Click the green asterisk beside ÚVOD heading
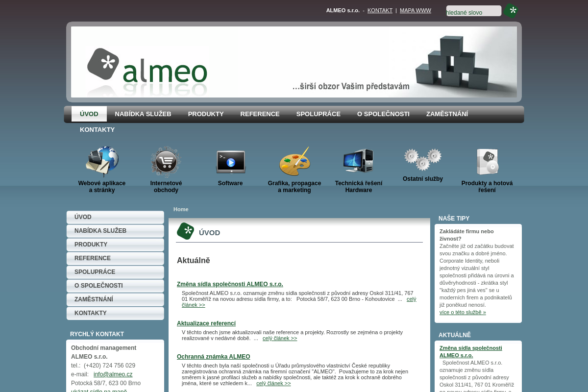 [x=186, y=231]
